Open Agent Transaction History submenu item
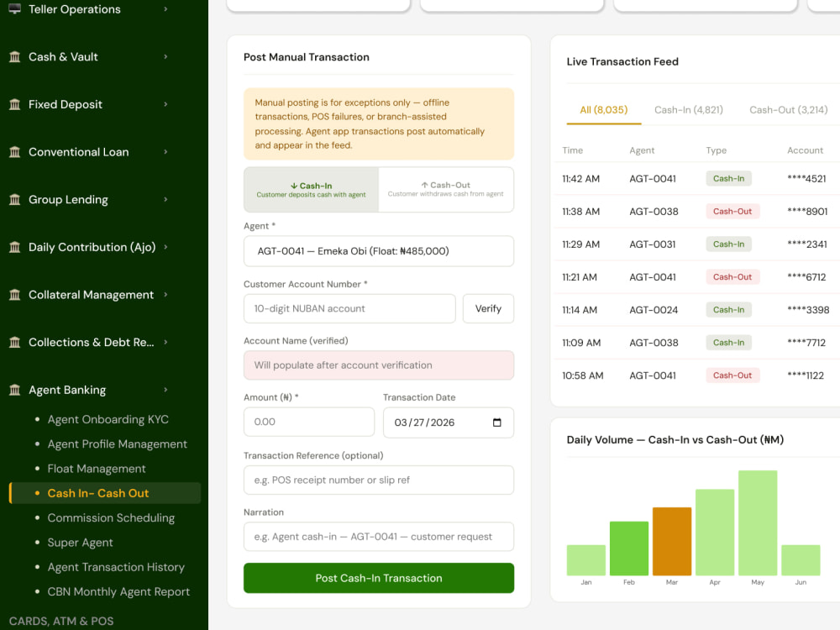 tap(116, 567)
